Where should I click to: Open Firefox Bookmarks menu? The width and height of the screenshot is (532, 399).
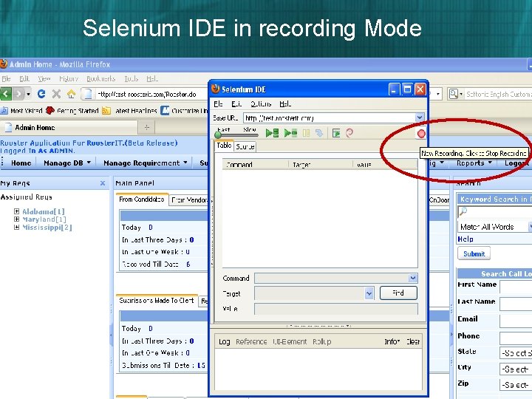coord(100,79)
